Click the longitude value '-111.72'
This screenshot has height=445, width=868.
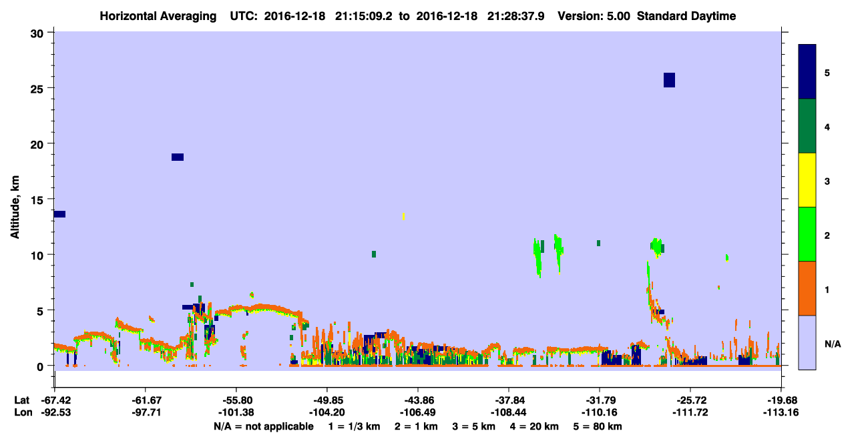(x=691, y=412)
